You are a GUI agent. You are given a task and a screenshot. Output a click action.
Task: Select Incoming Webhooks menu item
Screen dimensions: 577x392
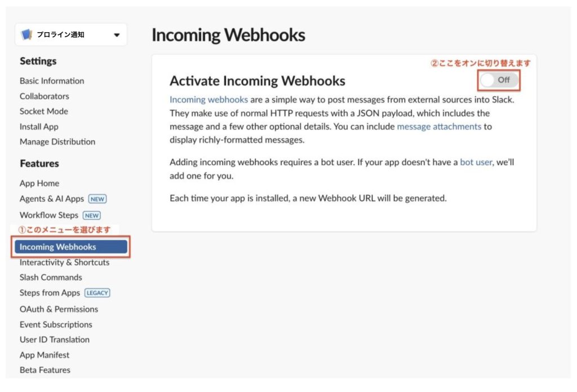(x=58, y=247)
